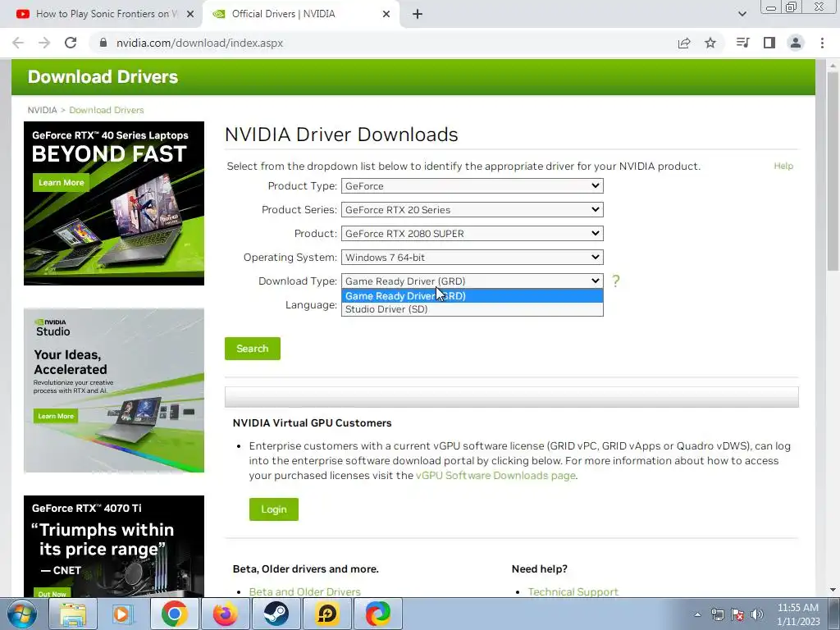Click the network icon in system tray
The height and width of the screenshot is (630, 840).
pos(717,614)
